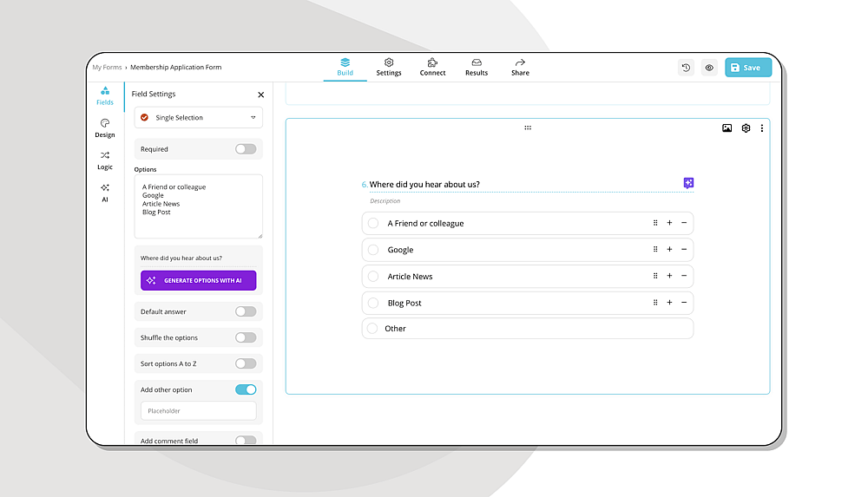Click the question card drag handle at top
This screenshot has width=868, height=497.
(528, 128)
